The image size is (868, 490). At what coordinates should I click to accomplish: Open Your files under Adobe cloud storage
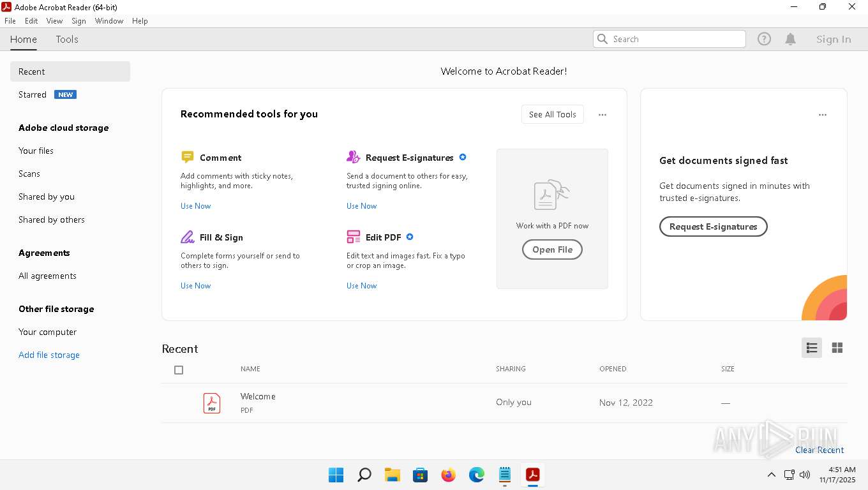36,151
